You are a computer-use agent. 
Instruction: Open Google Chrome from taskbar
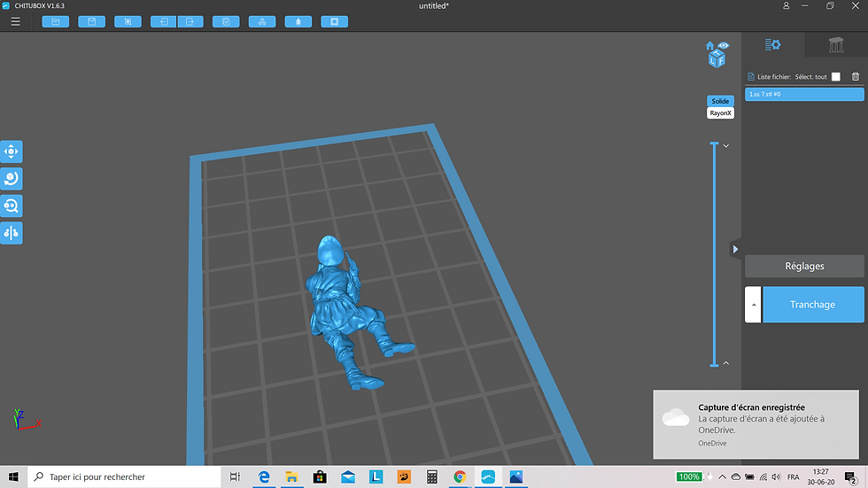[460, 477]
